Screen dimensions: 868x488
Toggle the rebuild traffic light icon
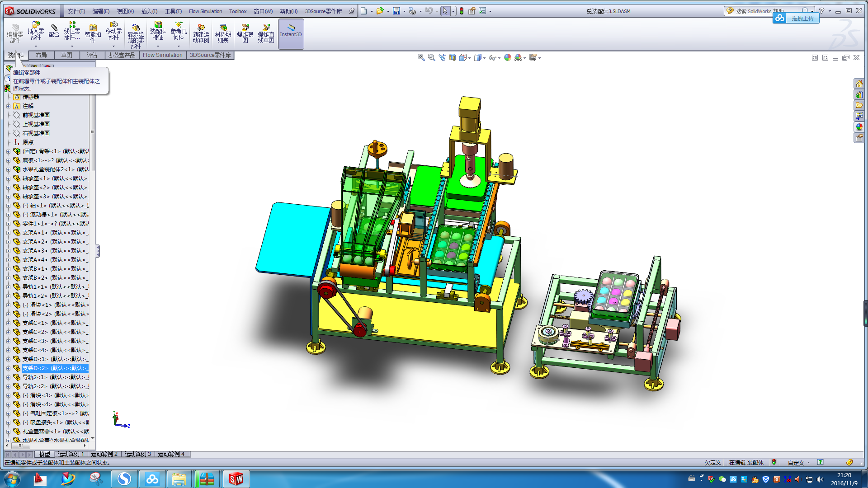(461, 11)
